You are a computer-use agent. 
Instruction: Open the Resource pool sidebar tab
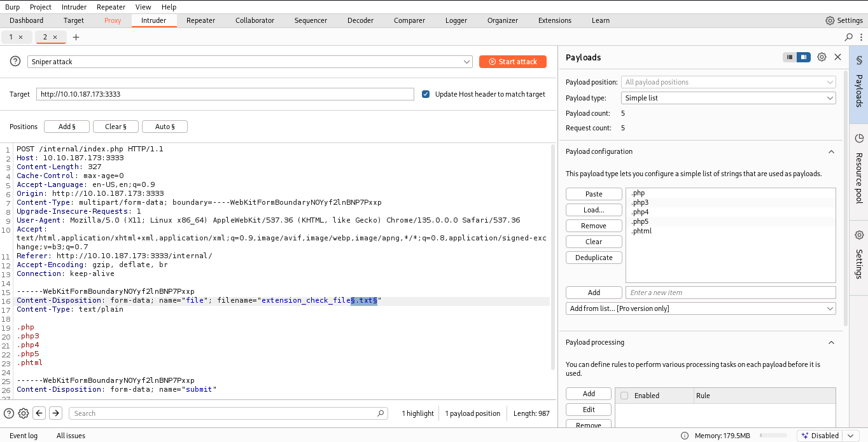click(858, 169)
